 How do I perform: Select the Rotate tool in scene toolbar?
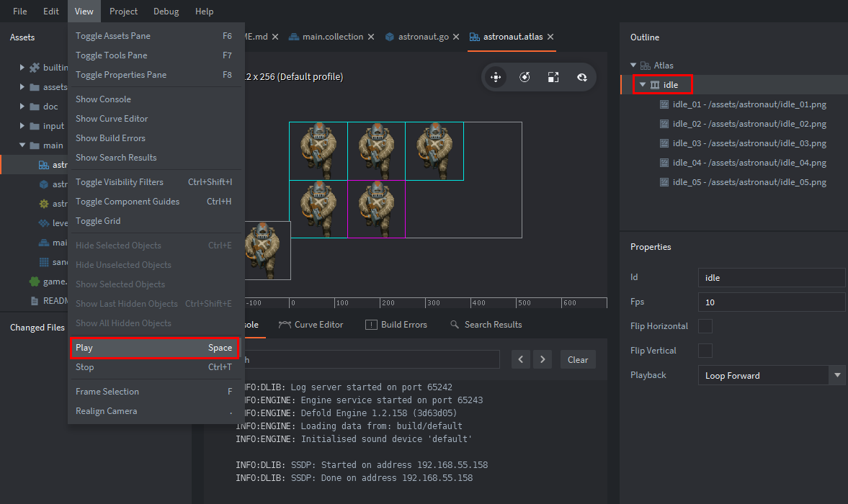point(525,77)
